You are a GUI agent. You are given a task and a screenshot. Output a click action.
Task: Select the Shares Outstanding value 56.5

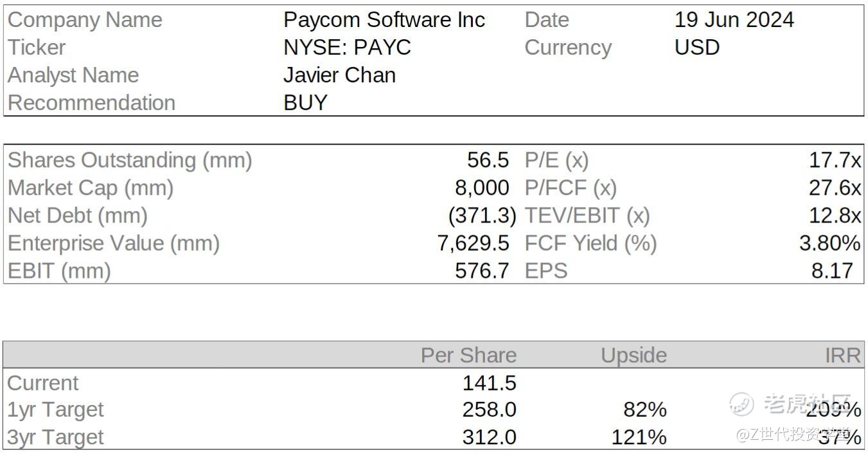(488, 160)
